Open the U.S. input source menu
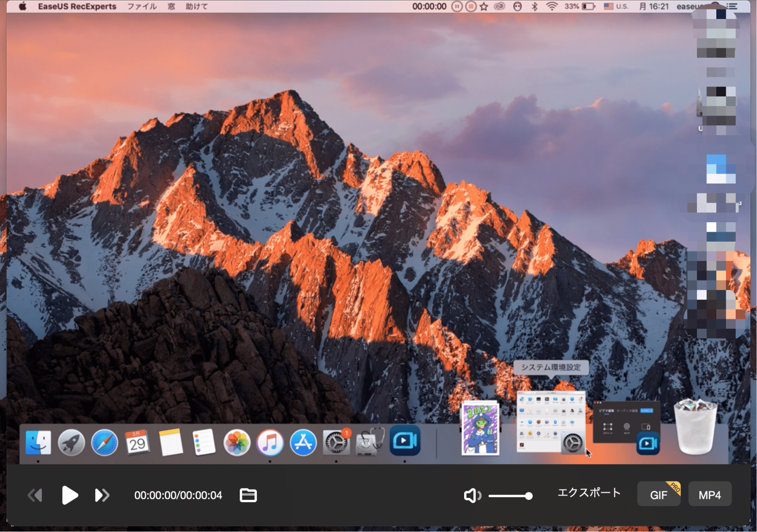 coord(616,7)
